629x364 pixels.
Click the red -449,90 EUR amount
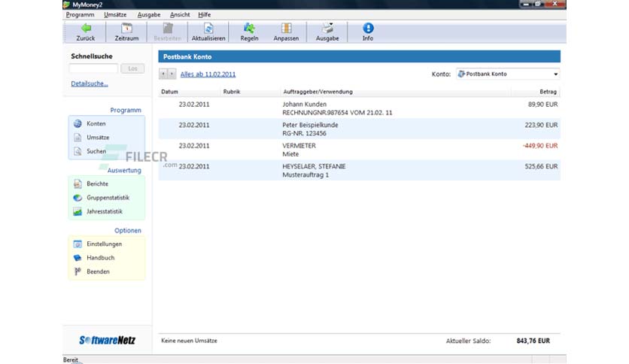[x=540, y=145]
